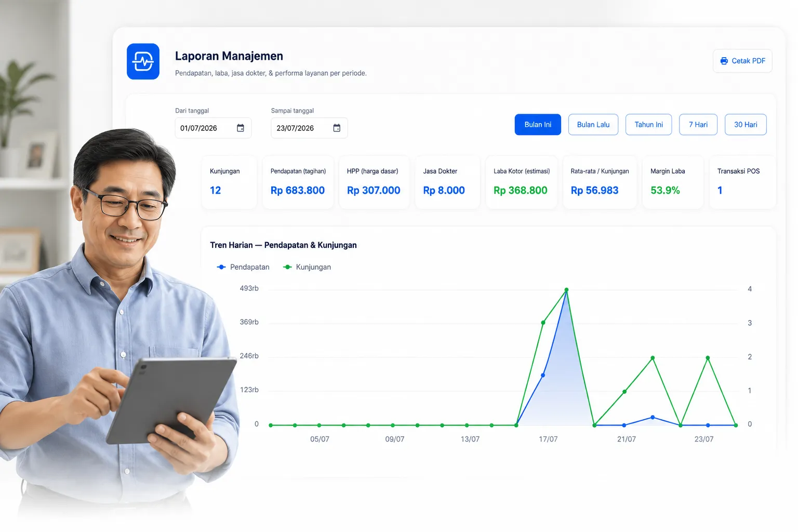Toggle the Pendapatan legend series
The height and width of the screenshot is (532, 798).
coord(243,267)
